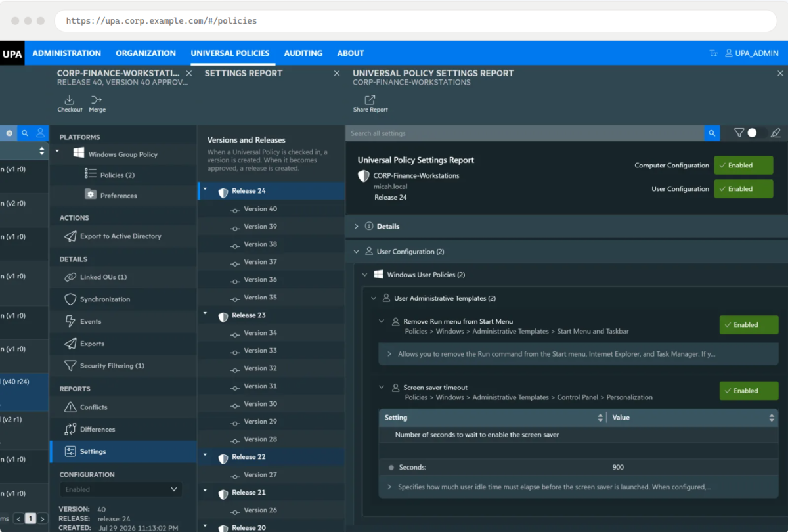Toggle Computer Configuration Enabled button
The image size is (788, 532).
pos(743,166)
